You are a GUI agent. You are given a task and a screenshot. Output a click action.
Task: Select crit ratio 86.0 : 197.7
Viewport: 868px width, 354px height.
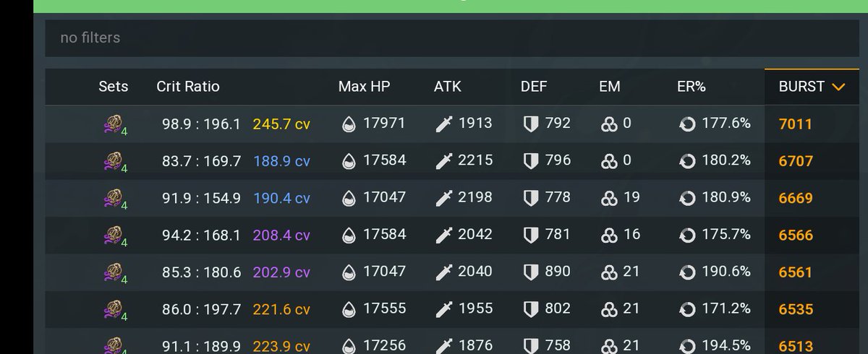[x=201, y=310]
